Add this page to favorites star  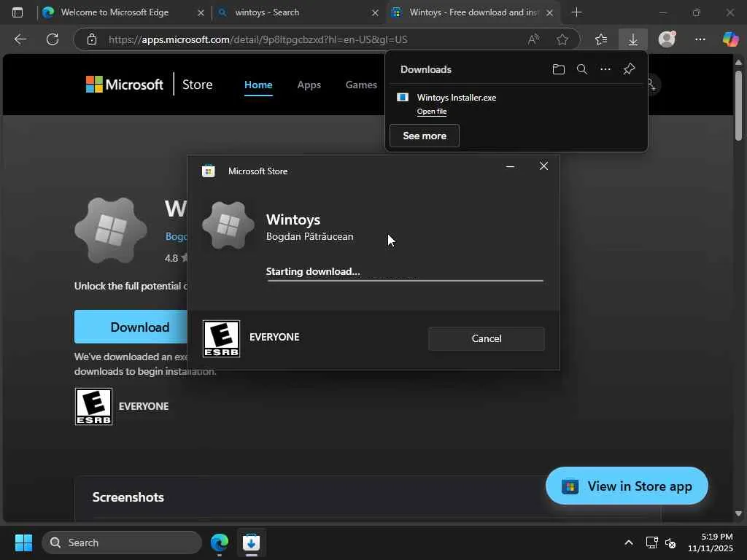pyautogui.click(x=562, y=39)
